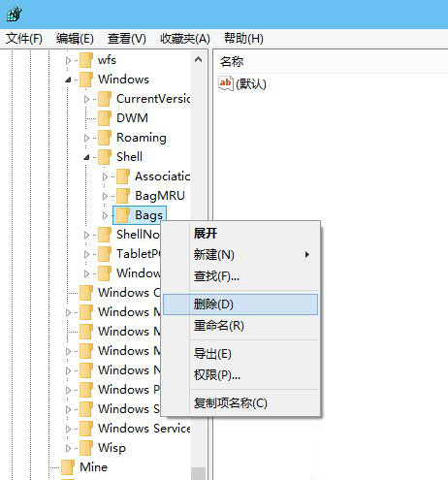The image size is (448, 480).
Task: Expand the Bags key
Action: coord(105,215)
